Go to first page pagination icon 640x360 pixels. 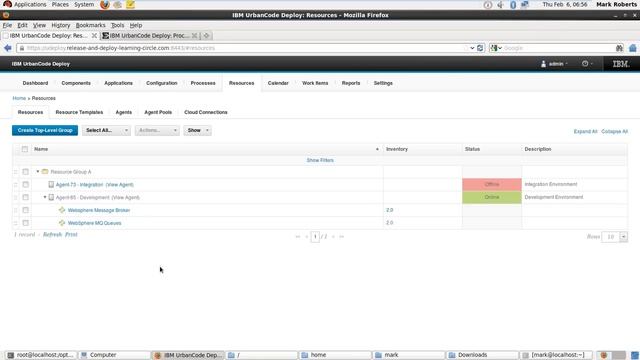pyautogui.click(x=298, y=237)
